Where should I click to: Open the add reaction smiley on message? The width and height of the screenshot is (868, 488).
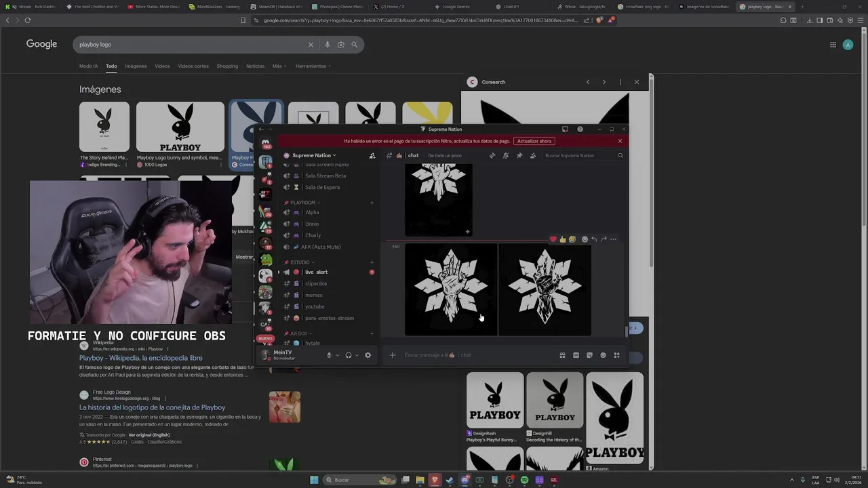coord(585,239)
